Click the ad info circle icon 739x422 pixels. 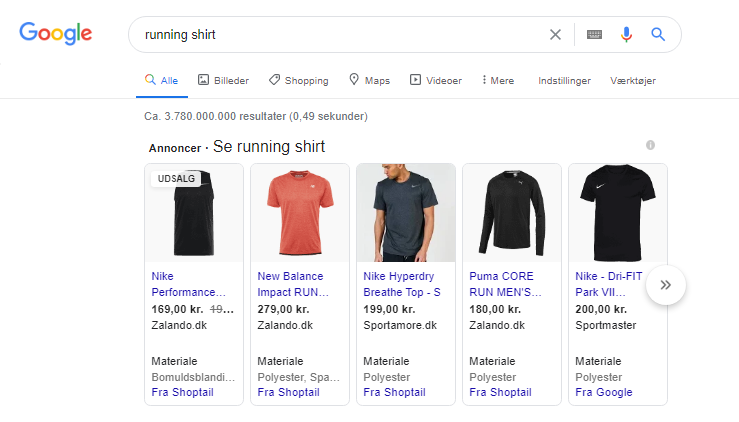pyautogui.click(x=650, y=145)
